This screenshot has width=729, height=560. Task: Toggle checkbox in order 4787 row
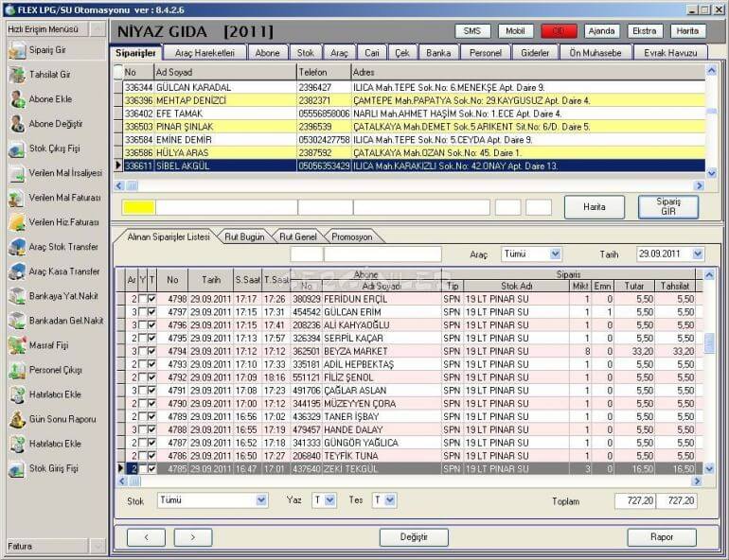[152, 442]
